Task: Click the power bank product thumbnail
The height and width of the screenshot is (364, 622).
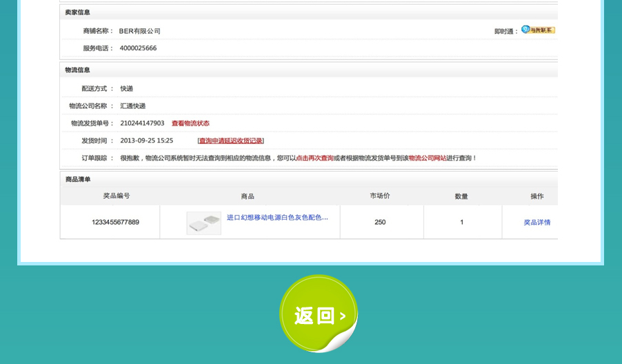Action: [204, 223]
